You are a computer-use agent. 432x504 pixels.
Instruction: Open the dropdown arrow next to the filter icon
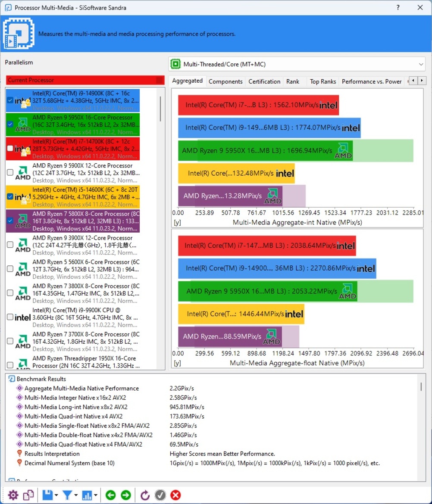tap(76, 495)
